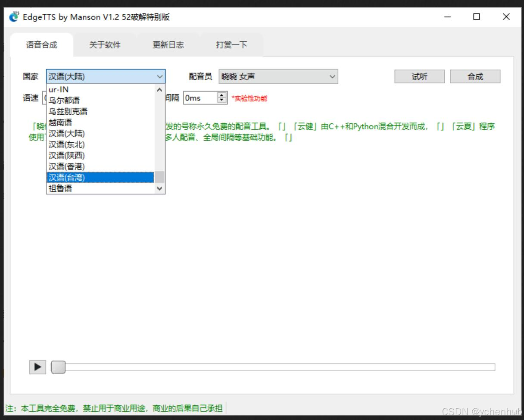Select ur-IN from the language list
Screen dimensions: 524x420
100,89
